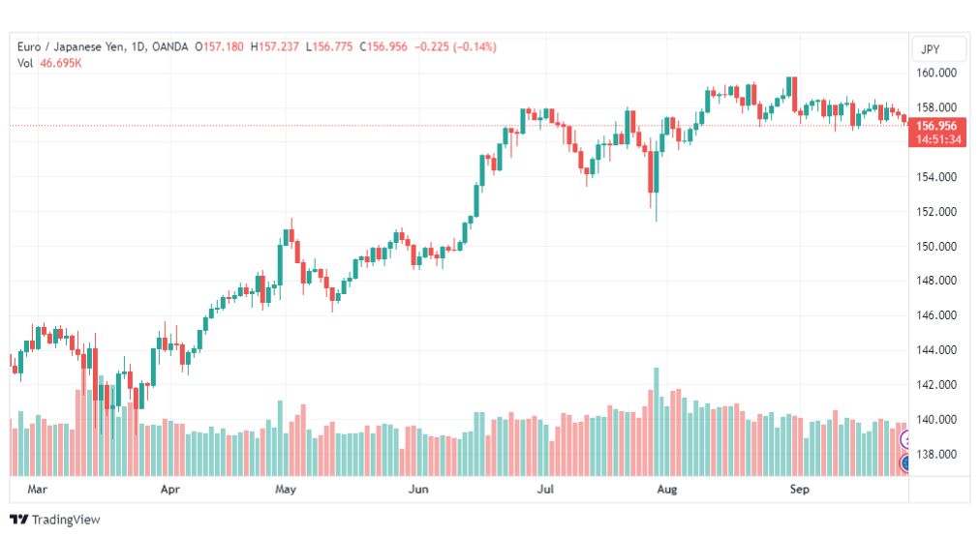
Task: Open the purple event marker icon
Action: click(904, 441)
